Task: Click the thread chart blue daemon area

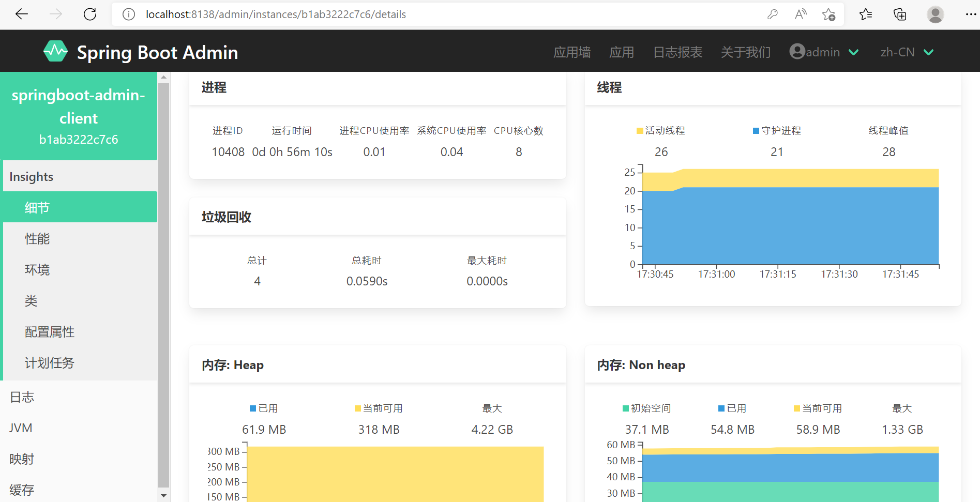Action: [x=790, y=226]
